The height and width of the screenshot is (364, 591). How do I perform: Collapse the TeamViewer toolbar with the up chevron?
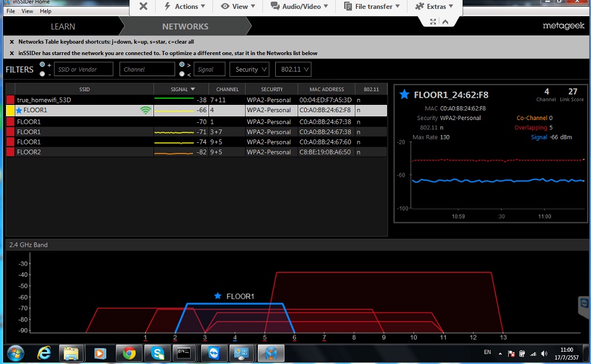[x=445, y=22]
